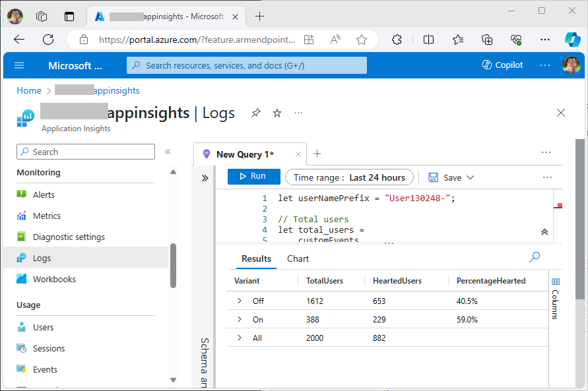Close the Application Insights Logs blade
The image size is (588, 391).
561,113
